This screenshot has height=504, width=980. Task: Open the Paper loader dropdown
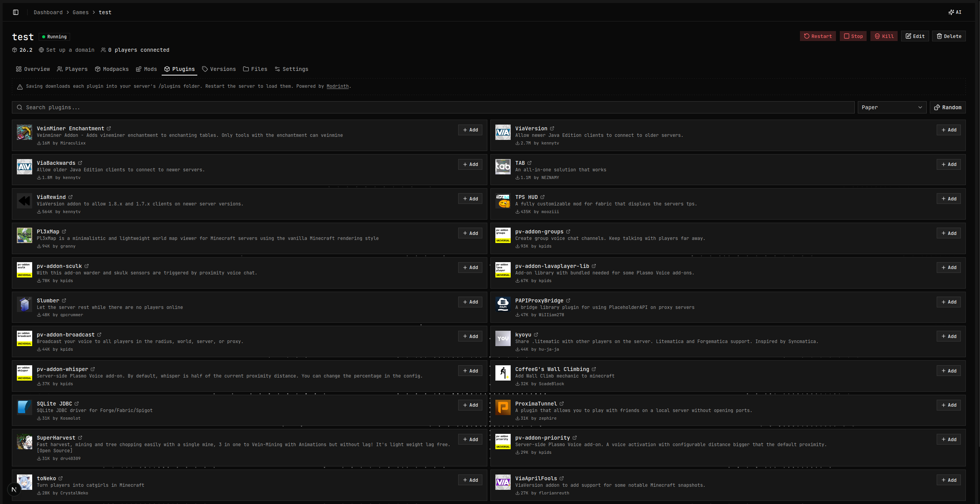pos(892,107)
